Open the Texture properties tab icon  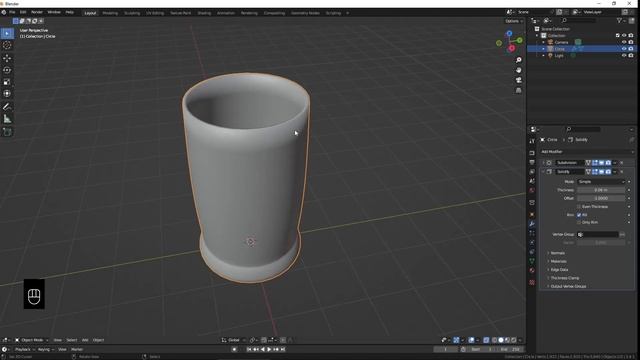coord(532,282)
